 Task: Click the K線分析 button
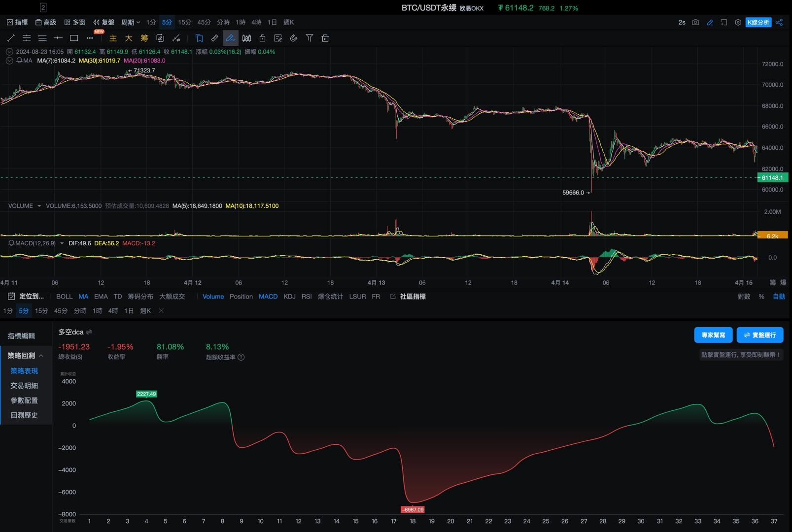(x=758, y=22)
